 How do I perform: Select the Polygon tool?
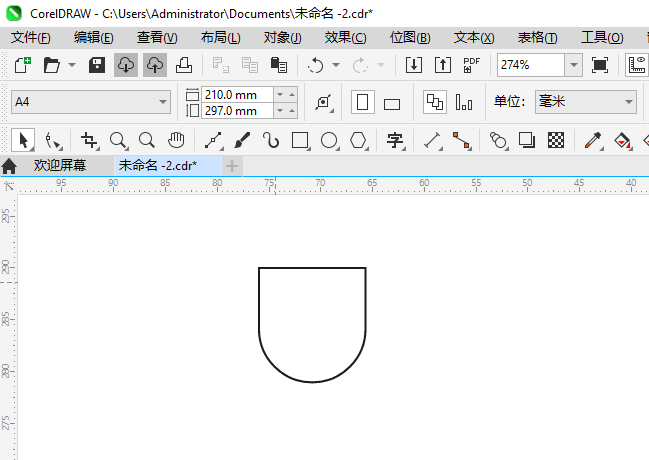358,140
